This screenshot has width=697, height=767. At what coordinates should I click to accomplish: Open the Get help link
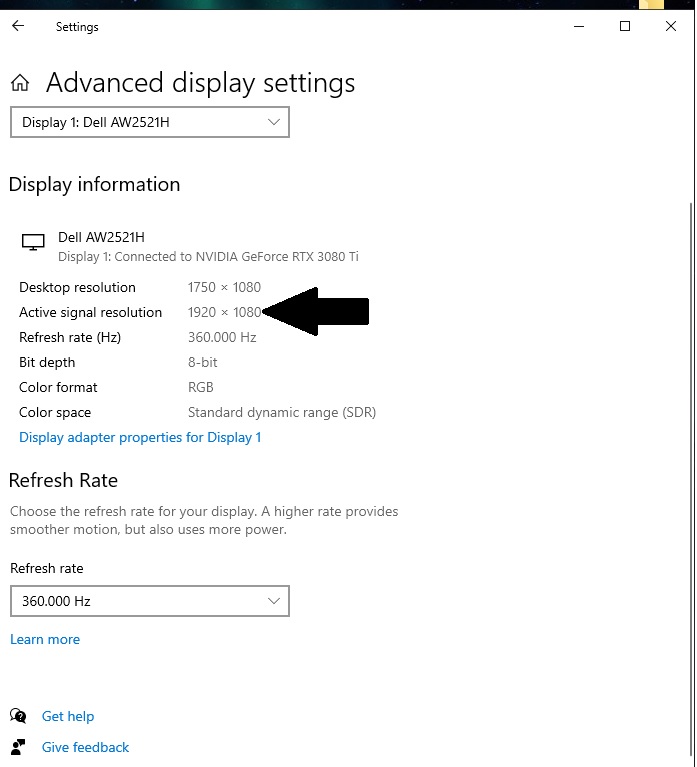(68, 716)
